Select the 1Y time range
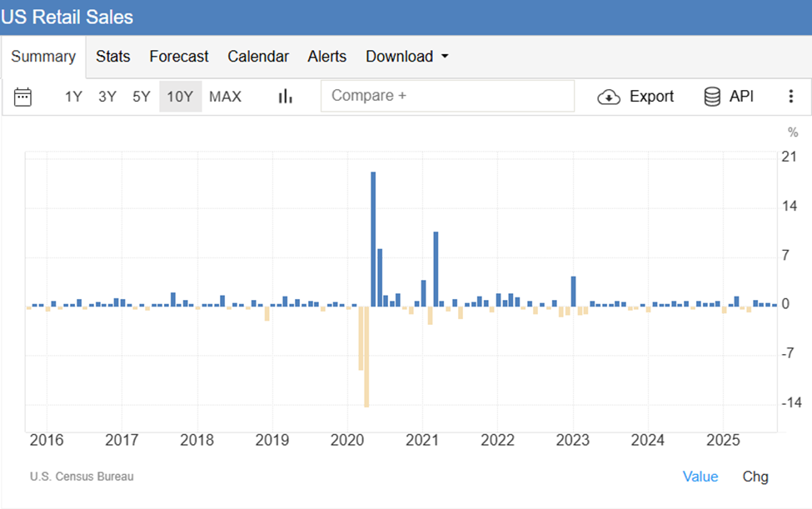This screenshot has width=812, height=509. coord(73,97)
